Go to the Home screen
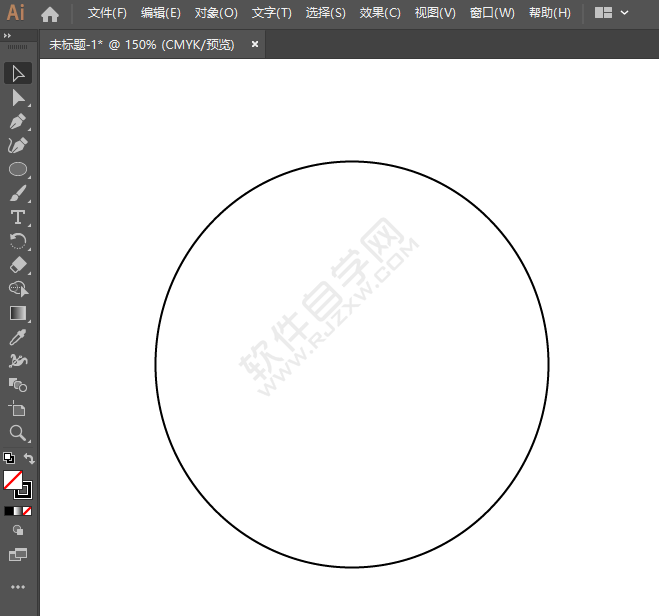This screenshot has width=659, height=616. 50,13
